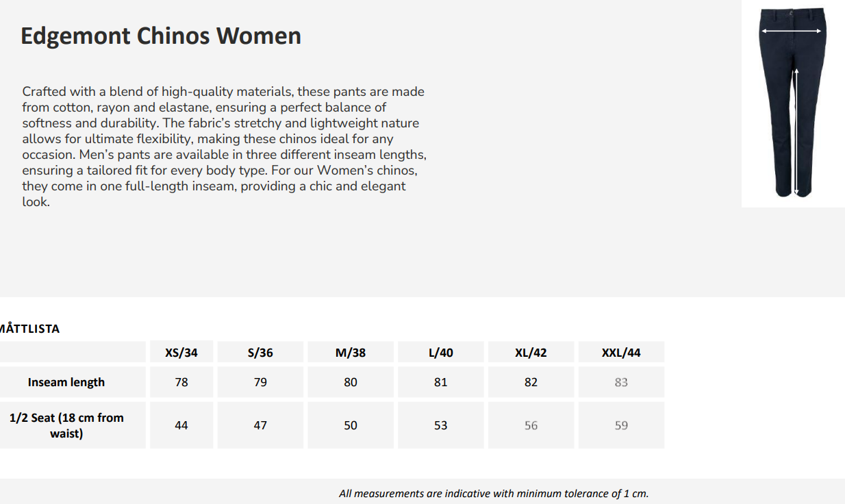Click the 1/2 Seat row label

point(66,425)
